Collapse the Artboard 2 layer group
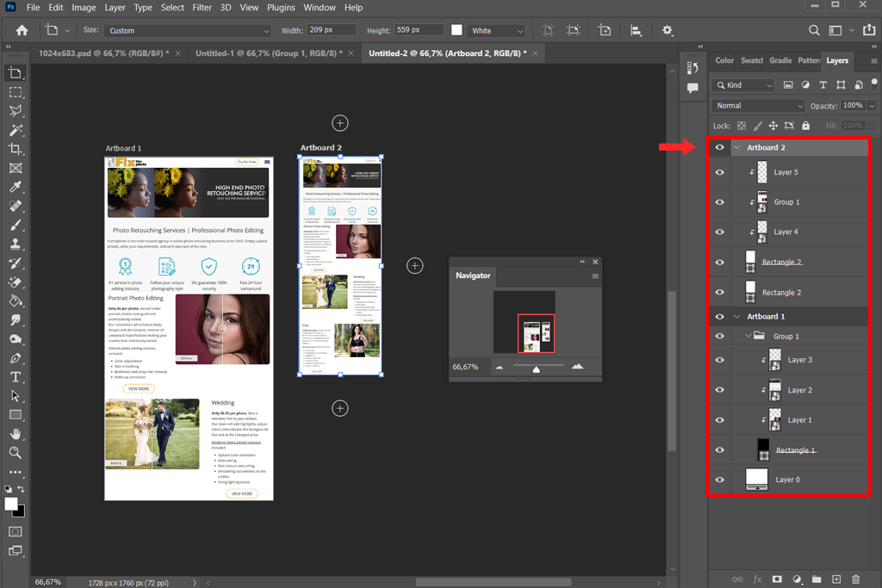Viewport: 882px width, 588px height. pos(737,147)
